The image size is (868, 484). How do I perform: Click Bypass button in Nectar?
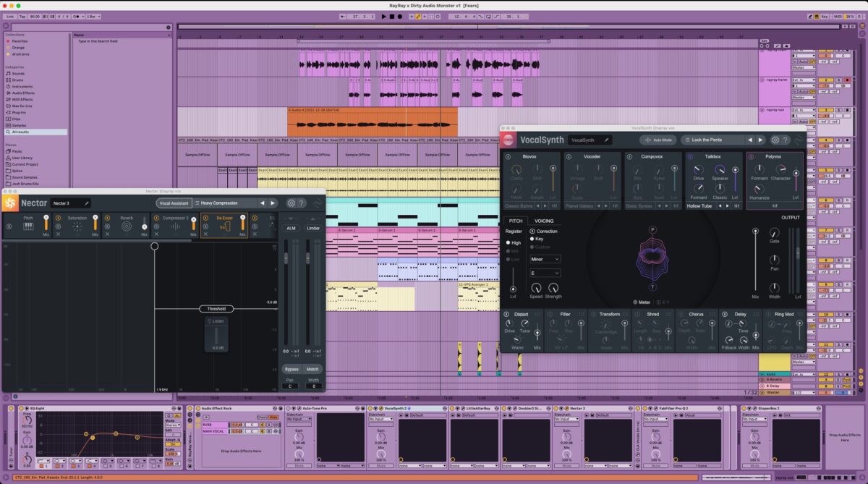(x=292, y=369)
